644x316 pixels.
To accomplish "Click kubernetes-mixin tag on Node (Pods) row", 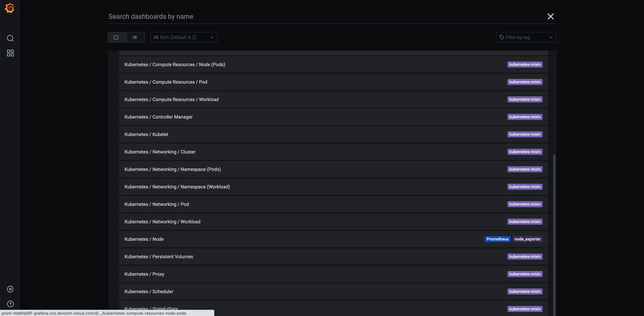I will (x=525, y=64).
